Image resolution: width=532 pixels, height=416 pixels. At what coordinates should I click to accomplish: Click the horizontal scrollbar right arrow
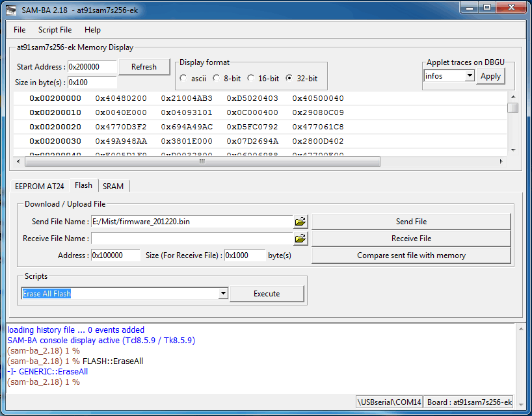pyautogui.click(x=501, y=161)
